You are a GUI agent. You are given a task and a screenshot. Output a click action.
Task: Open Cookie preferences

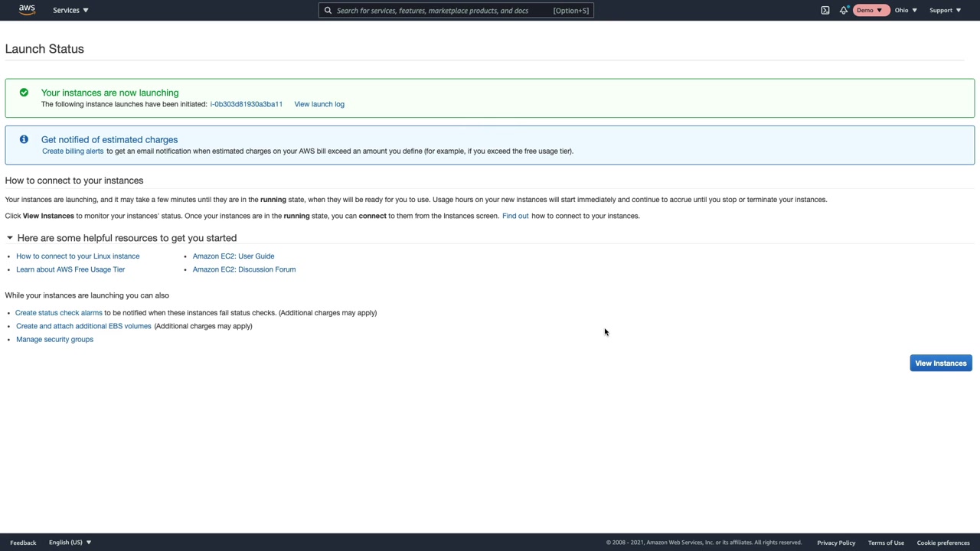[943, 543]
